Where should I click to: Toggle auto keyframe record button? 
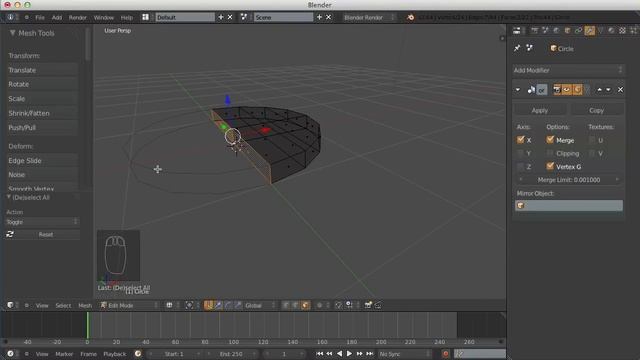(446, 354)
